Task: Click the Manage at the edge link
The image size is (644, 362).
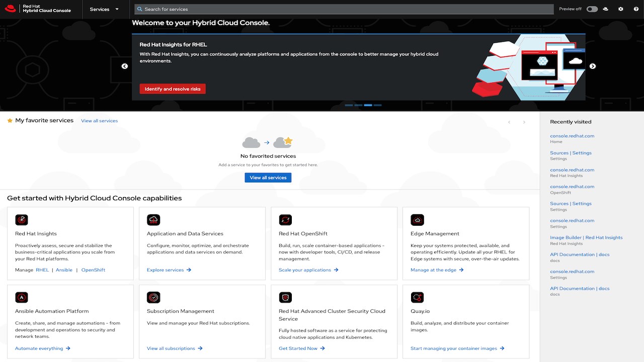Action: [437, 270]
